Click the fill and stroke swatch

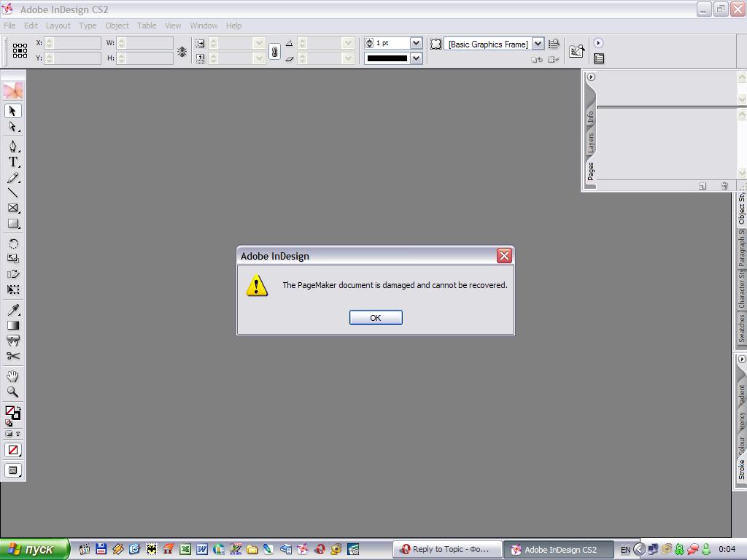12,413
